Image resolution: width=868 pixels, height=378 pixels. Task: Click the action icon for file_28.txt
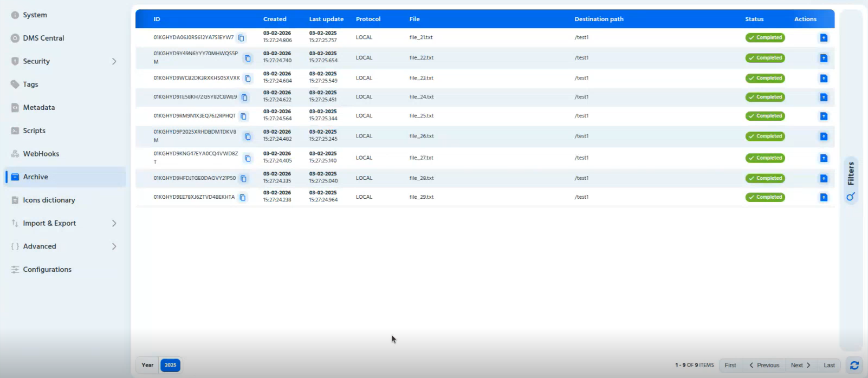click(x=824, y=178)
